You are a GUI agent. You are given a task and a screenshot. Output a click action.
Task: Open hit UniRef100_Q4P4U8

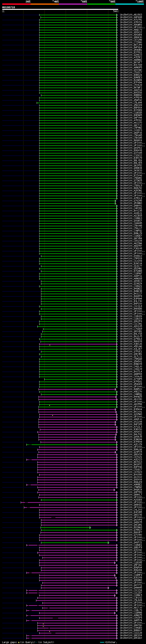pos(131,17)
